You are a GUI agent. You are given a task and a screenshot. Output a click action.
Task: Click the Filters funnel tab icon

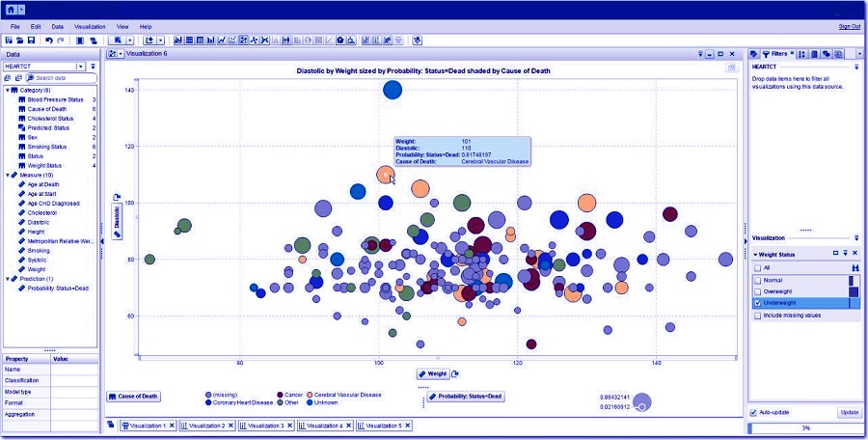[766, 54]
